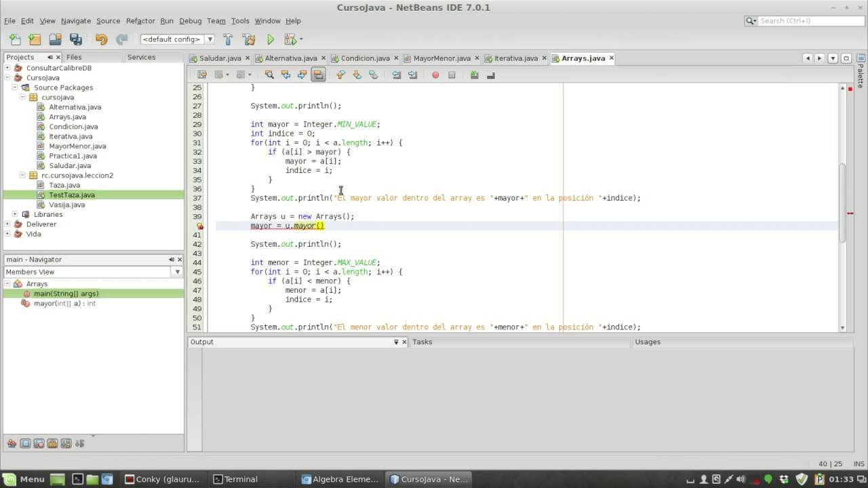Collapse the CursoJava project node
868x488 pixels.
[7, 77]
